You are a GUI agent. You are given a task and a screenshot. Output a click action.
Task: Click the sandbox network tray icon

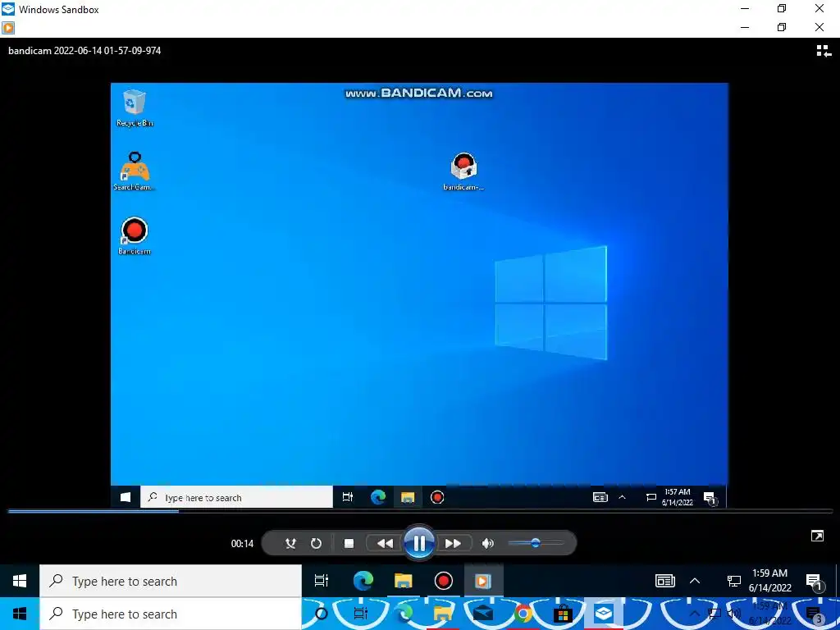click(733, 581)
